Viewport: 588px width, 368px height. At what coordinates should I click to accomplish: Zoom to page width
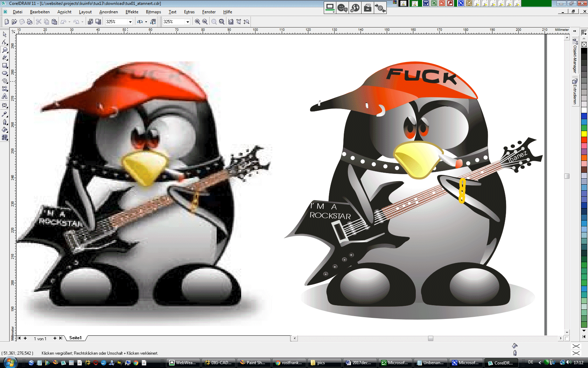(x=239, y=22)
